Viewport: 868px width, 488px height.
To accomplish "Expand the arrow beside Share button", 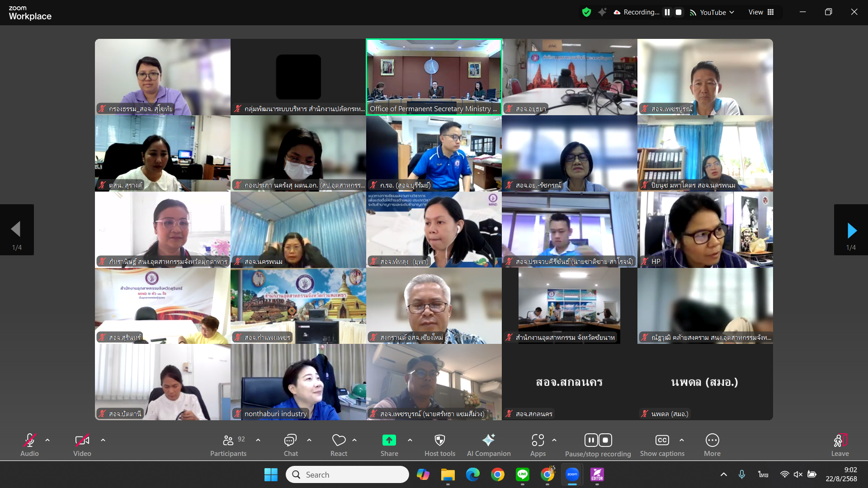I will click(x=410, y=440).
